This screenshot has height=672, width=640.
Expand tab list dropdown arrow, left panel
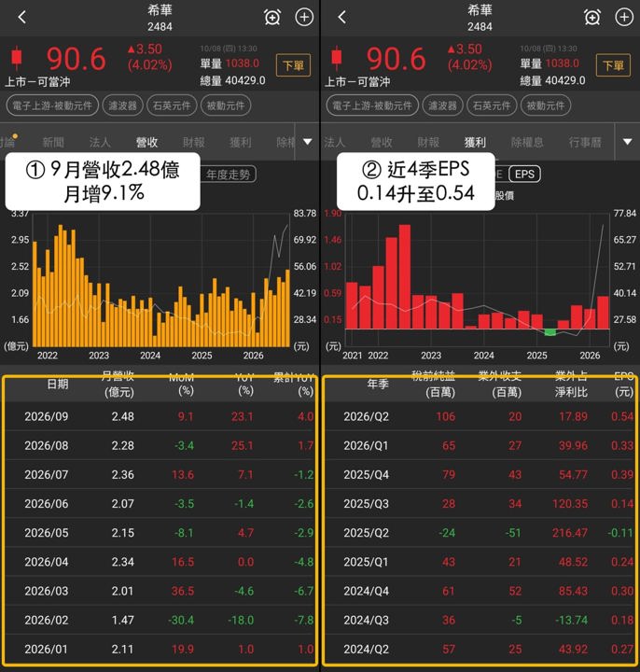[308, 142]
